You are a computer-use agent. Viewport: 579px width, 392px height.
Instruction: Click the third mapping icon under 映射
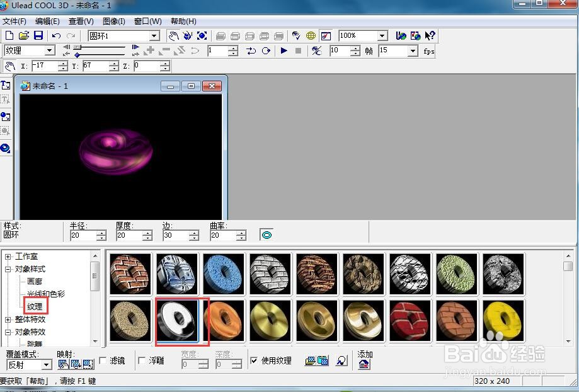88,364
